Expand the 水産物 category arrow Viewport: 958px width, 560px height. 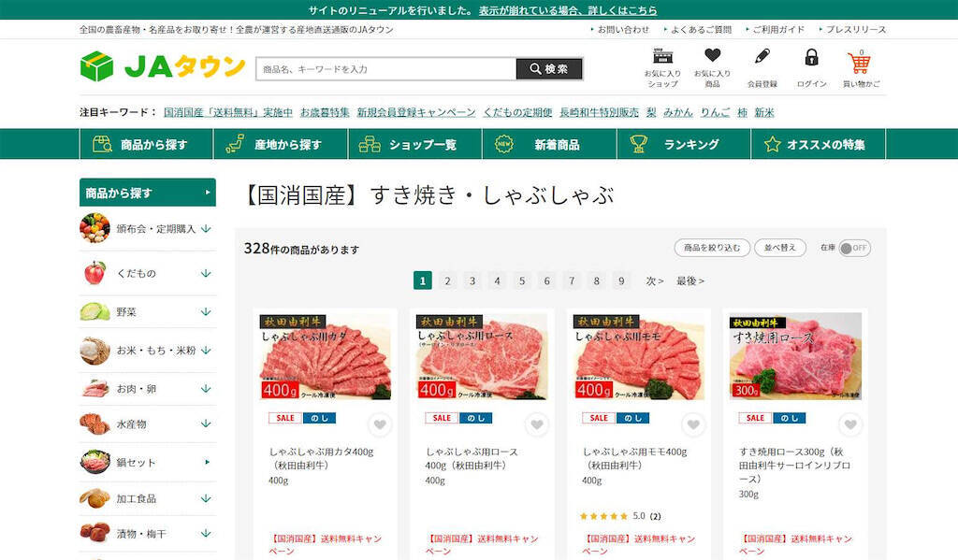click(x=206, y=424)
